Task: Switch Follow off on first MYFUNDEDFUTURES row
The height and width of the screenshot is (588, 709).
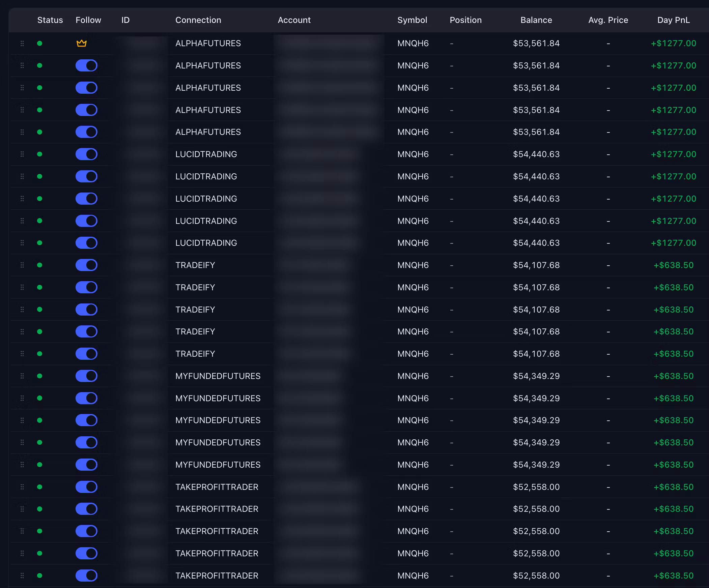Action: pos(86,376)
